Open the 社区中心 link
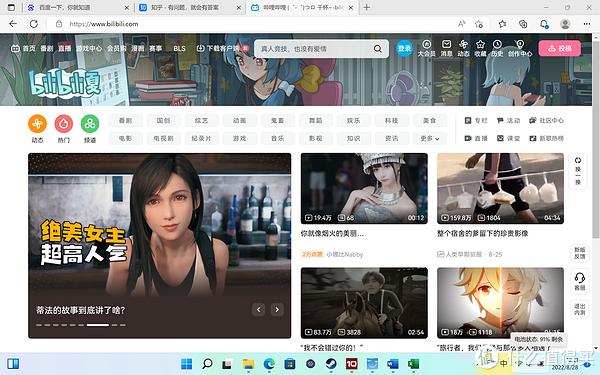Image resolution: width=600 pixels, height=375 pixels. 546,121
